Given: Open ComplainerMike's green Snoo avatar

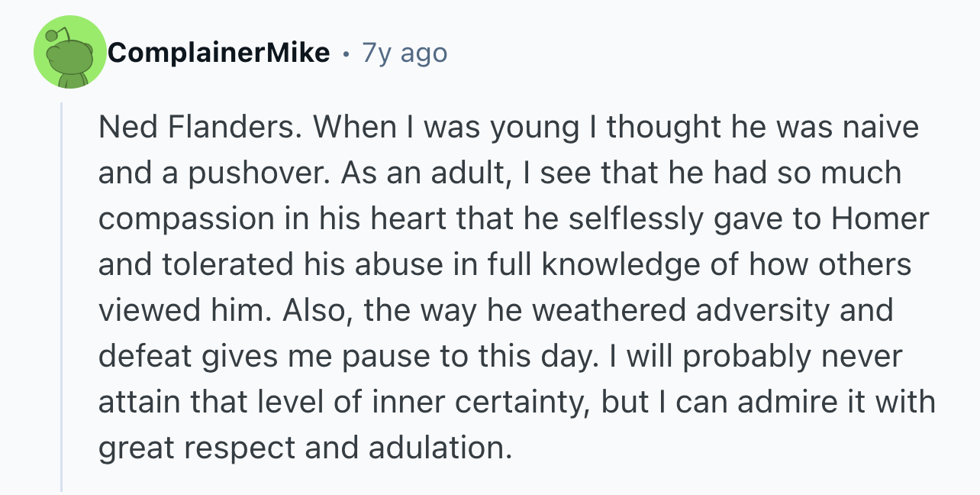Looking at the screenshot, I should pyautogui.click(x=70, y=52).
